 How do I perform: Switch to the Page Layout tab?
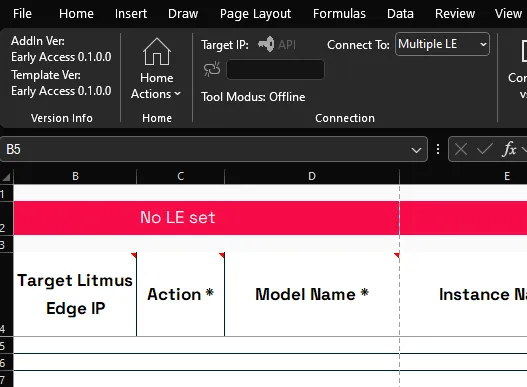(x=255, y=14)
